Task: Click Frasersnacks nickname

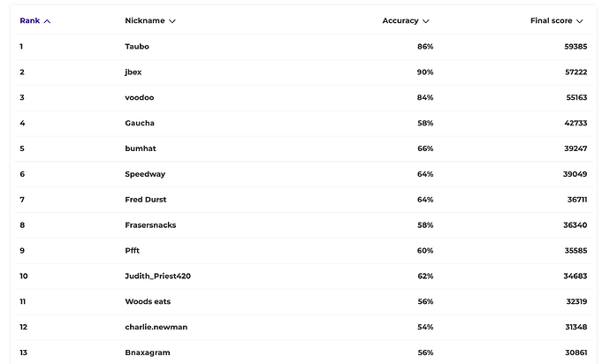Action: pos(150,225)
